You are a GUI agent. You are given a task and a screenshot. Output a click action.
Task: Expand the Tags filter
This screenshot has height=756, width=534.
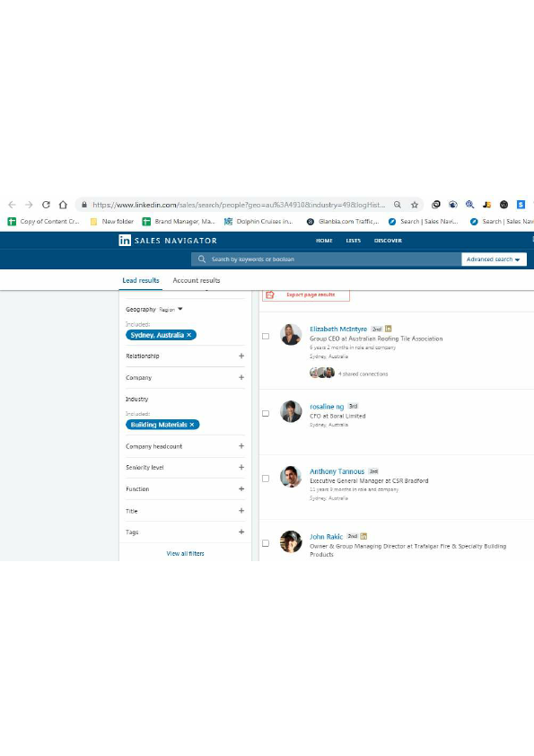click(241, 532)
